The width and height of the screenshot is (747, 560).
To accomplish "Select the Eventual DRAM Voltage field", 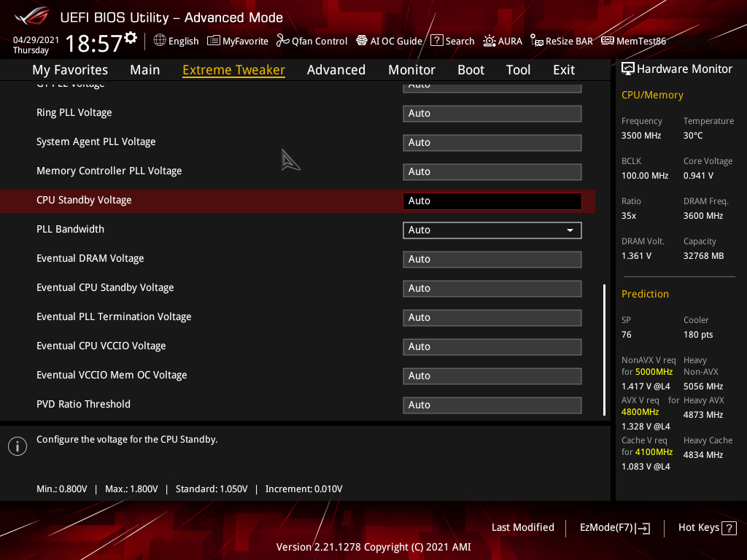I will point(492,260).
